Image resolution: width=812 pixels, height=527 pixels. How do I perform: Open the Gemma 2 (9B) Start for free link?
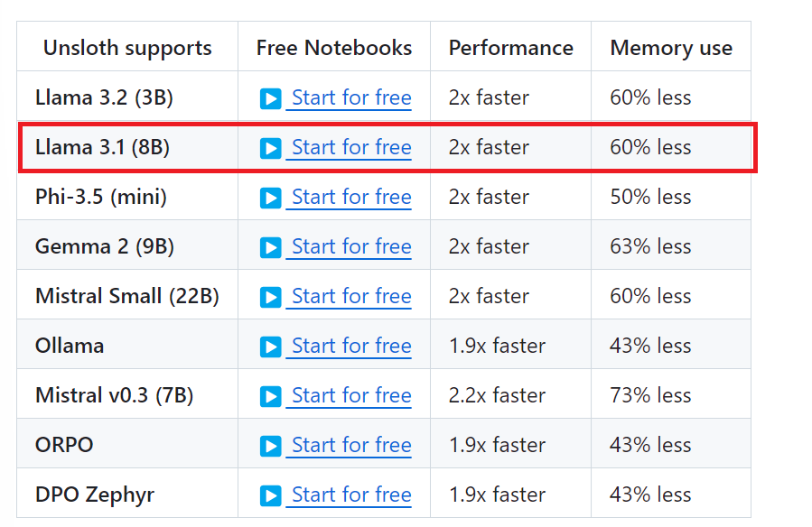[350, 246]
